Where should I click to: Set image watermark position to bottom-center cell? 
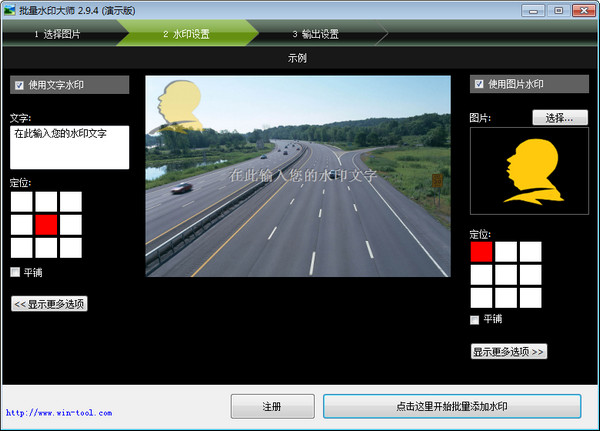click(x=506, y=297)
